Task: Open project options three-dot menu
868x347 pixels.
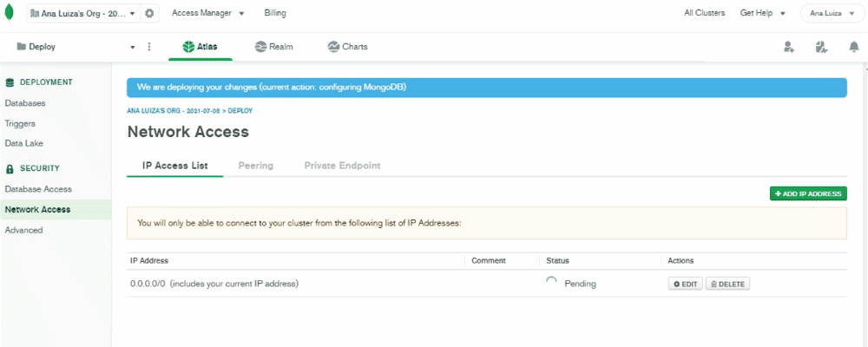Action: (x=149, y=47)
